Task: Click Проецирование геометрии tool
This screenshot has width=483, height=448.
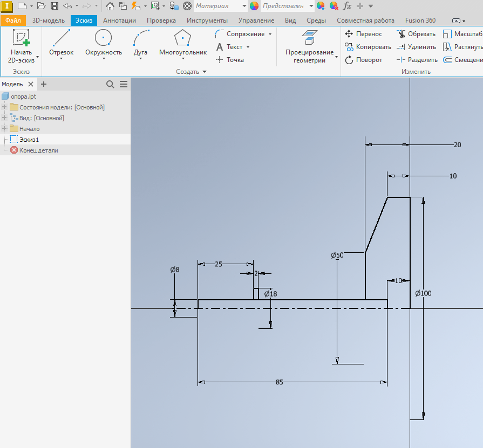Action: (310, 47)
